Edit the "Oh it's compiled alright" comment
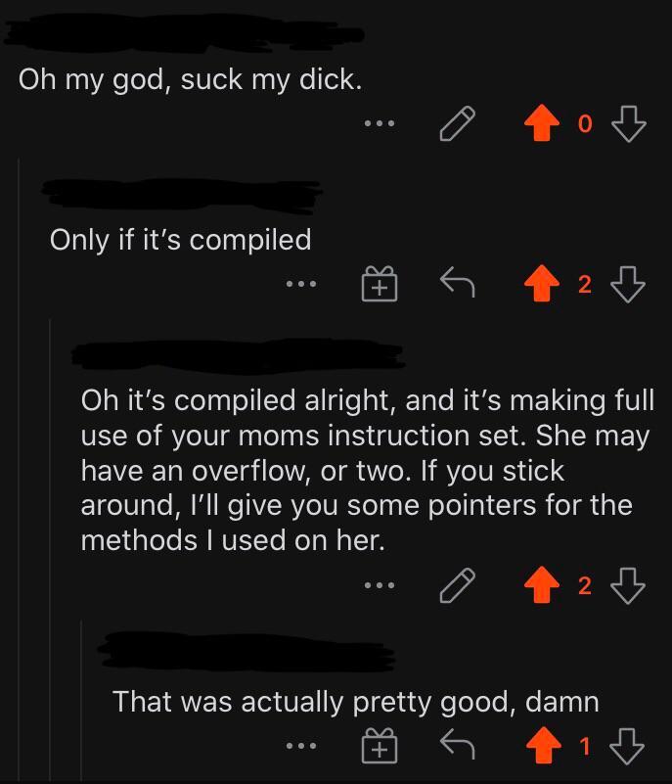The image size is (672, 784). (457, 586)
